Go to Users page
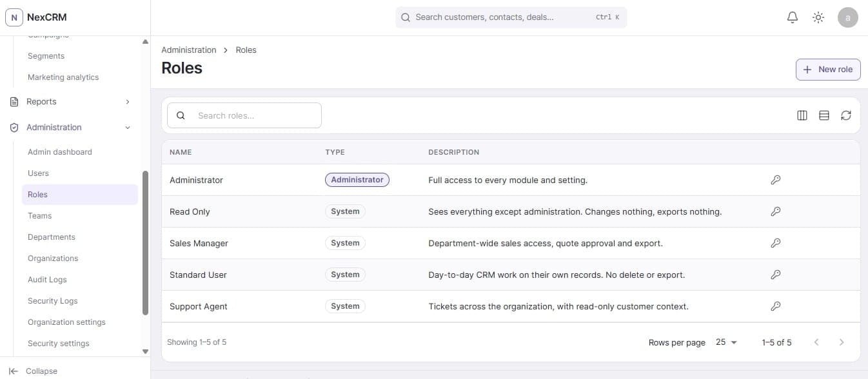The image size is (868, 379). point(38,173)
